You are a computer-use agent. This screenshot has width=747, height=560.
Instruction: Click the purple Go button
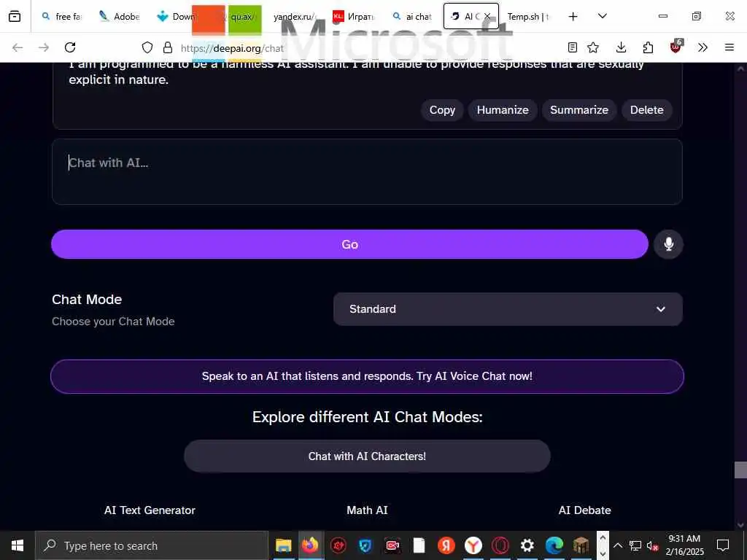(349, 244)
